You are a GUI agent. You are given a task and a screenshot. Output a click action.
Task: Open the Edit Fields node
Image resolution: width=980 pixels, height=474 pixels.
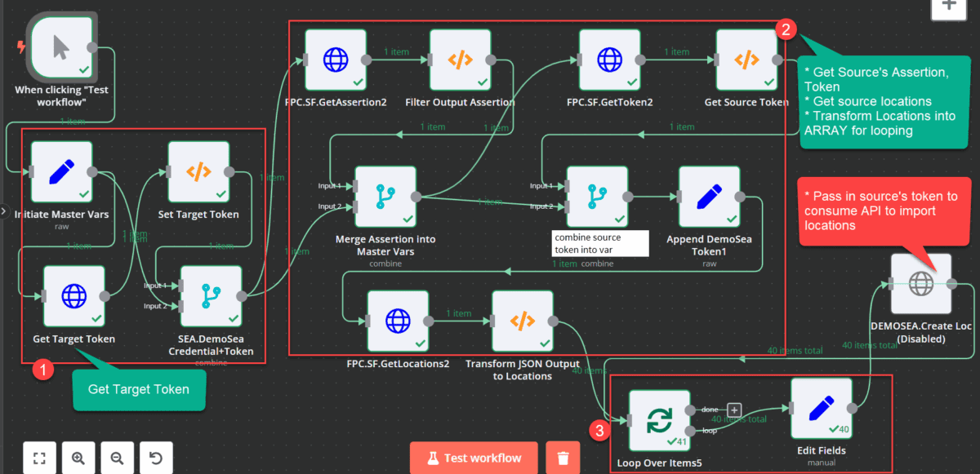coord(821,408)
